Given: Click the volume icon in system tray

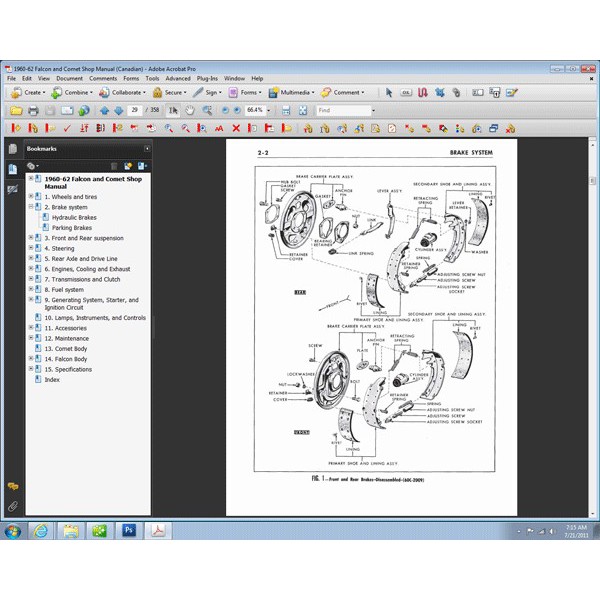Looking at the screenshot, I should [552, 531].
